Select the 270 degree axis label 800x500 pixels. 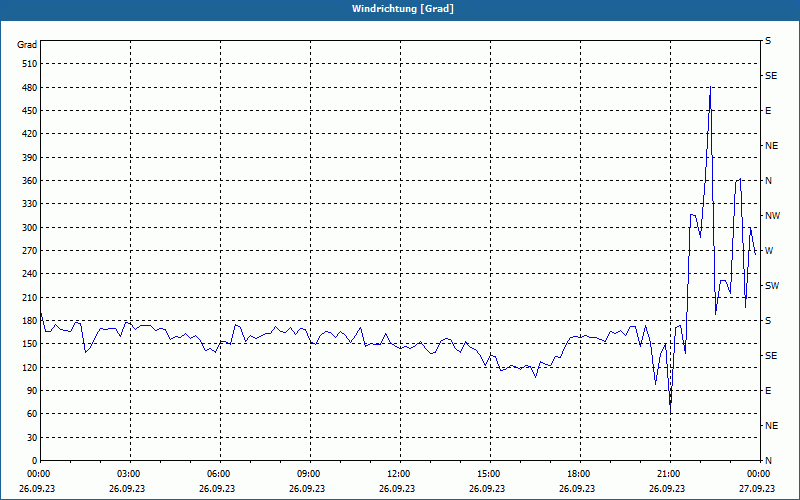[30, 251]
